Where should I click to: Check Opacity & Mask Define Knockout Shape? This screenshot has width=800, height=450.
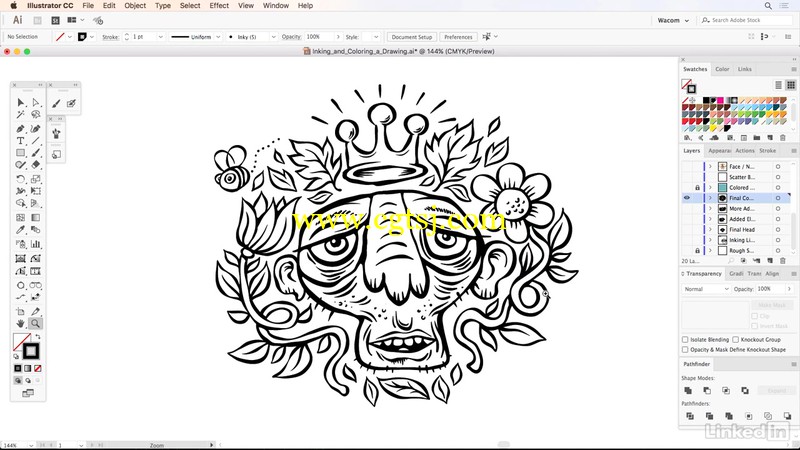pos(685,349)
